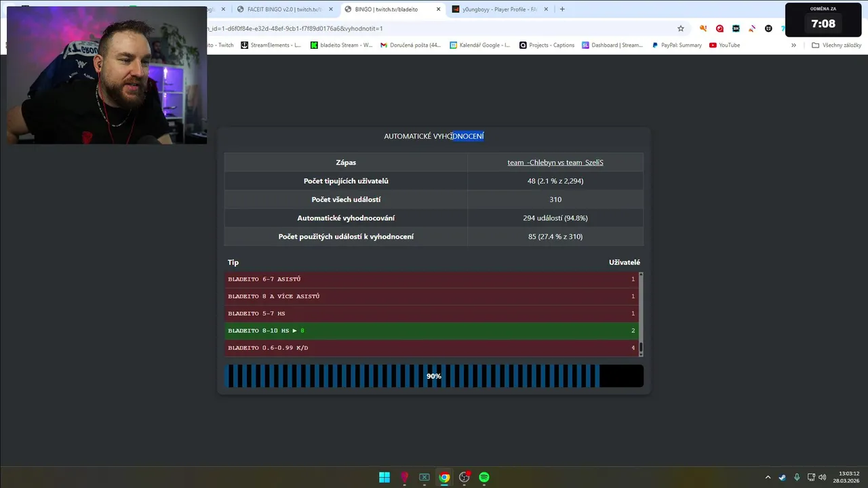
Task: Open the Dashboard StreamElements bookmark
Action: [612, 45]
